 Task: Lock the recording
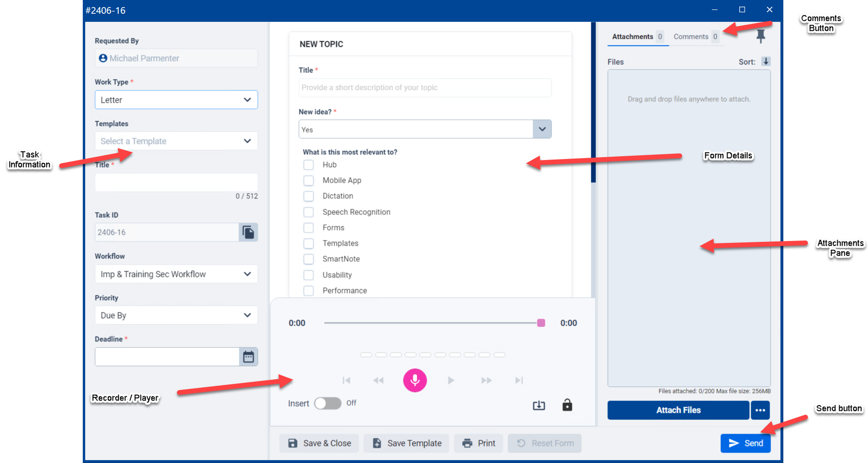pos(567,405)
